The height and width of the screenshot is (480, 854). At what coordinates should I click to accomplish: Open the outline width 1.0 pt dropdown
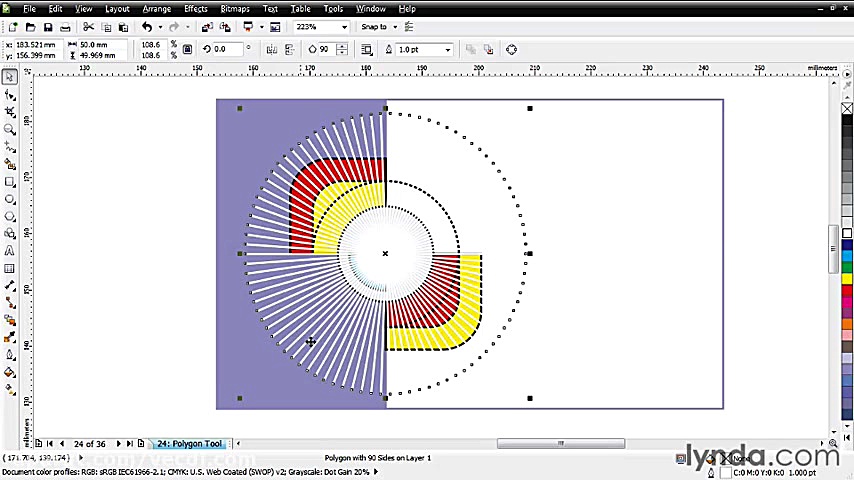(x=447, y=50)
